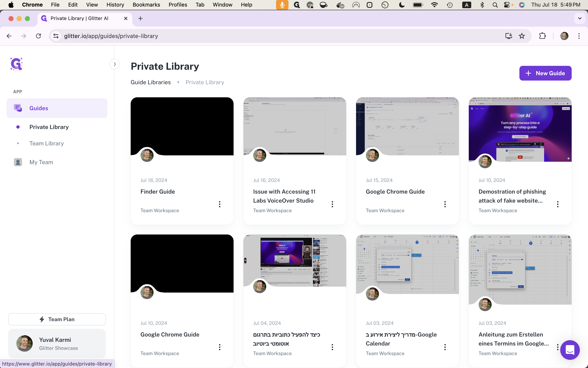This screenshot has height=368, width=588.
Task: Open Siri from menu bar
Action: click(522, 5)
